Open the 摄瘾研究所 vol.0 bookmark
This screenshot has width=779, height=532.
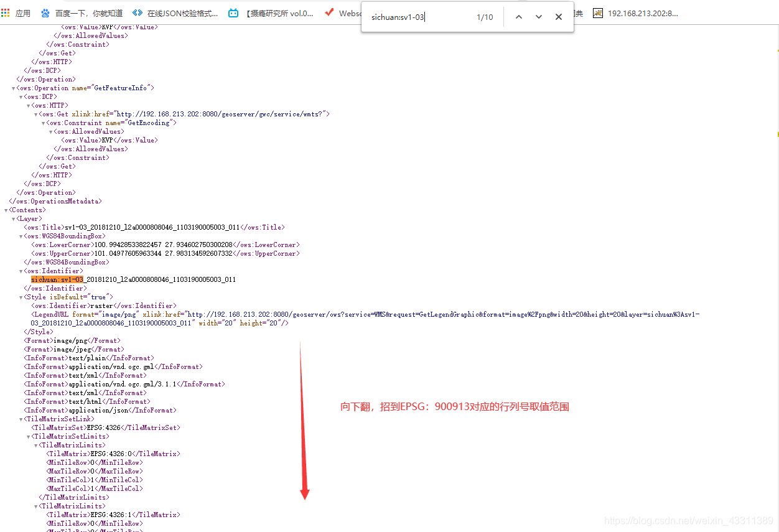(x=279, y=13)
